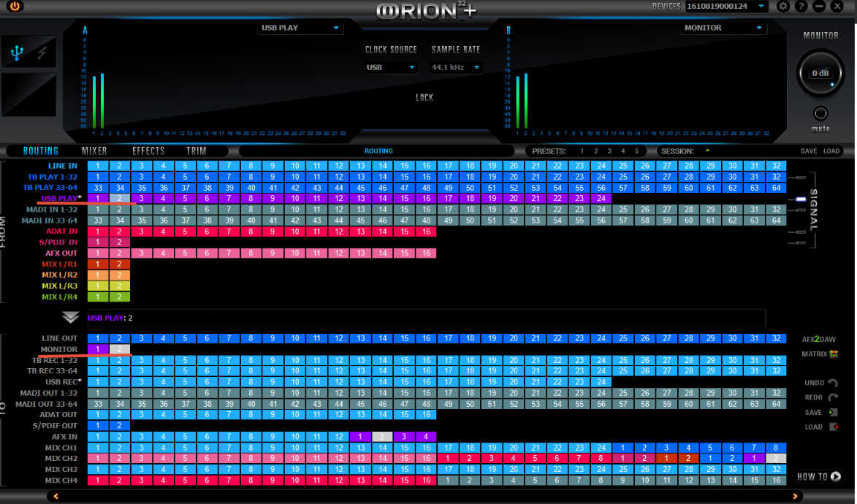Viewport: 857px width, 504px height.
Task: Click the Undo arrow icon
Action: click(x=832, y=383)
